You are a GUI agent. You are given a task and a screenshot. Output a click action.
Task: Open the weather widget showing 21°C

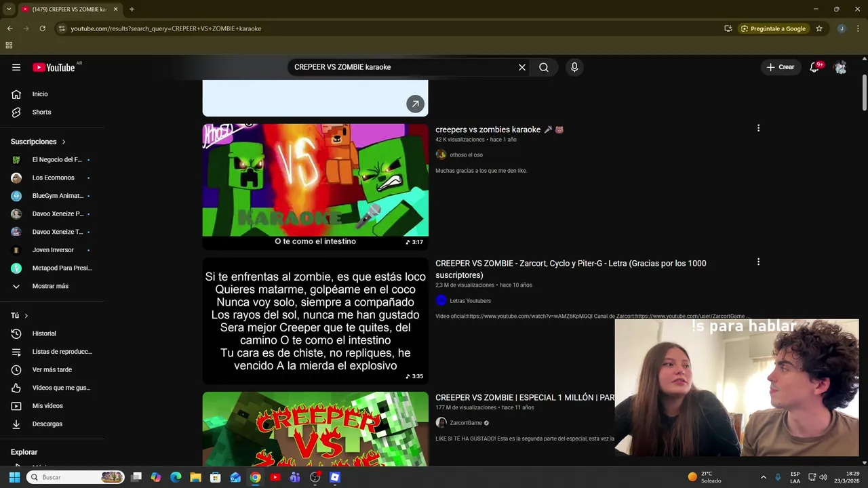pos(705,477)
